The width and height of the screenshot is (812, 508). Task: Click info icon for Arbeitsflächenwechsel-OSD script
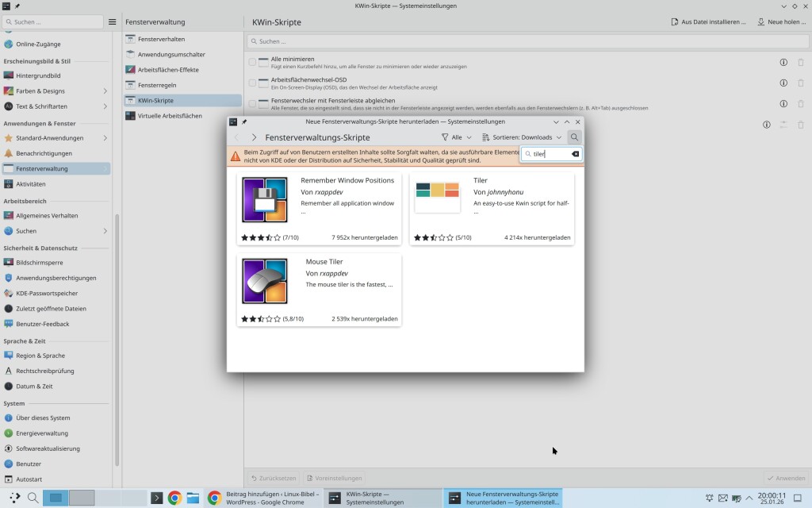point(783,83)
